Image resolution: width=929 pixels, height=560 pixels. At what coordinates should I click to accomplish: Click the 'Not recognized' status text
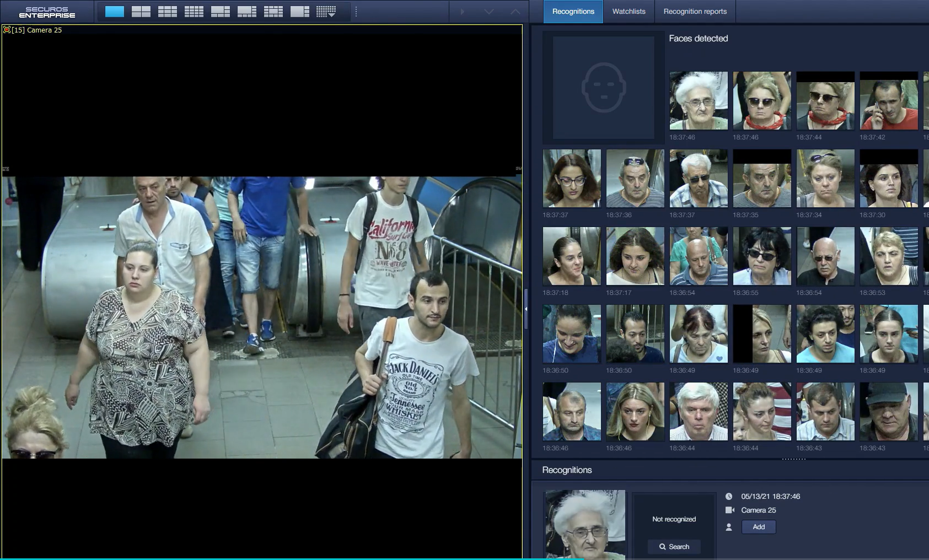674,519
